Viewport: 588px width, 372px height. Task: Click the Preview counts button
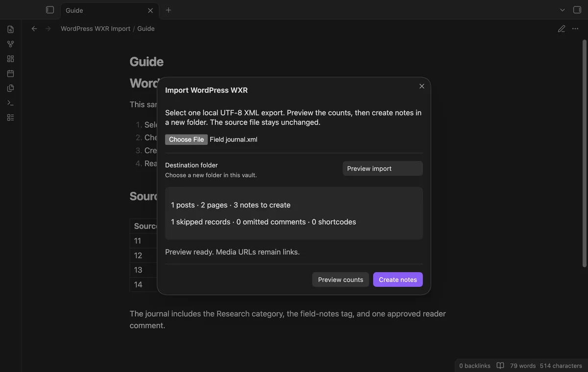click(341, 279)
